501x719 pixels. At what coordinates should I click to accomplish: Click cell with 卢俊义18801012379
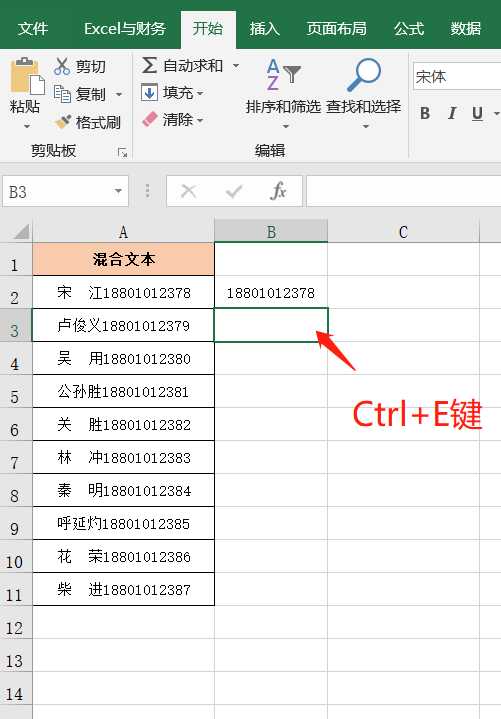[123, 325]
